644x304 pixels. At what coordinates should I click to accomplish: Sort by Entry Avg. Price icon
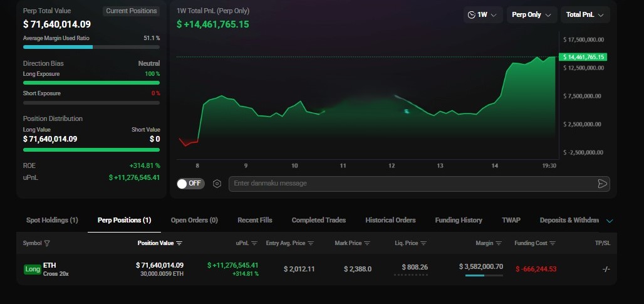(x=311, y=243)
